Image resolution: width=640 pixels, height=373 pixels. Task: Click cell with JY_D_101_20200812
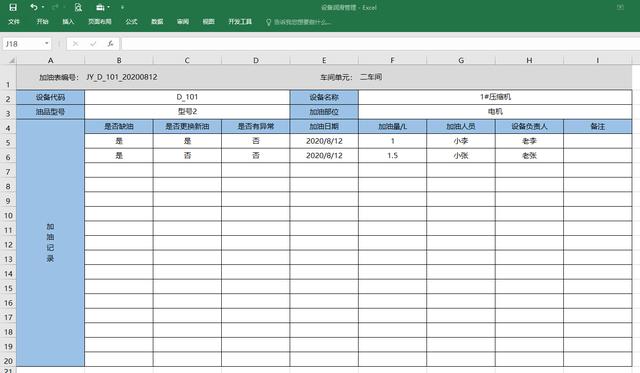click(x=122, y=77)
